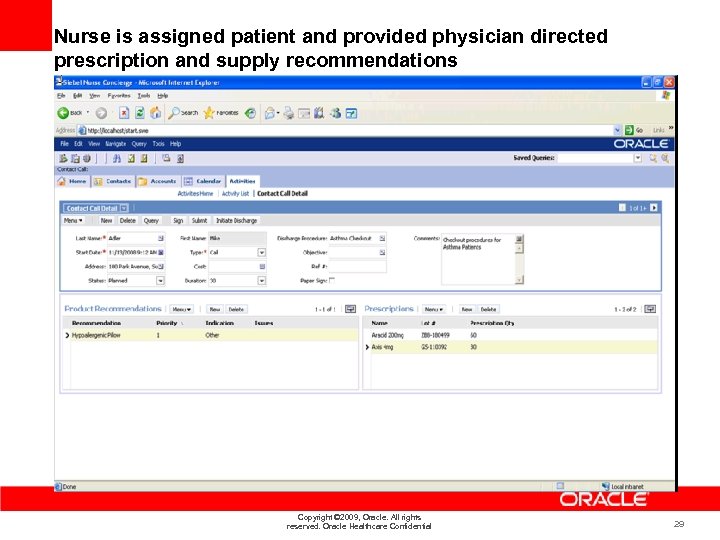The width and height of the screenshot is (720, 540).
Task: Open IE Search magnifier
Action: pos(174,113)
